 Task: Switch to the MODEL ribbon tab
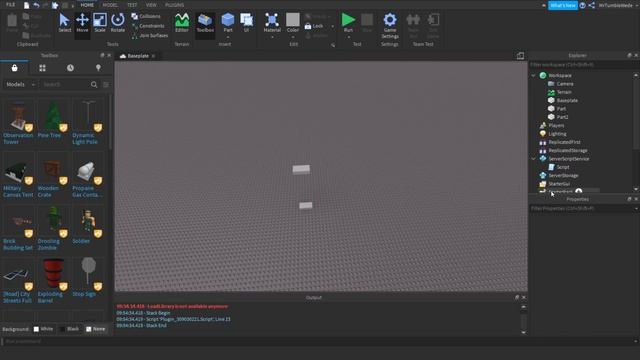point(110,5)
